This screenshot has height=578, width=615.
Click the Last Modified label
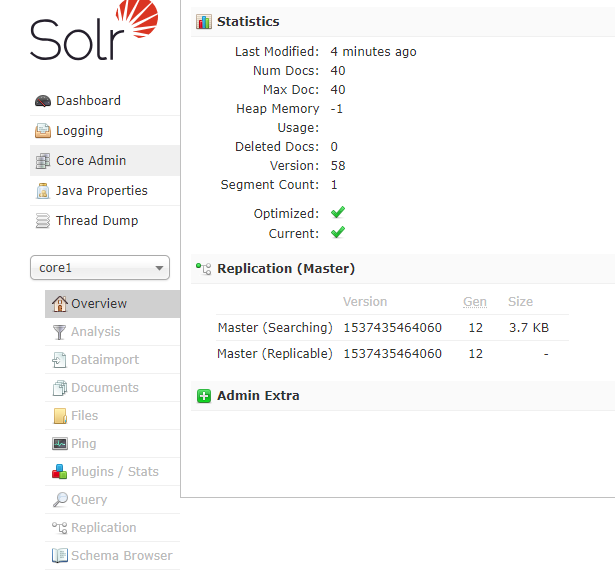pos(277,52)
